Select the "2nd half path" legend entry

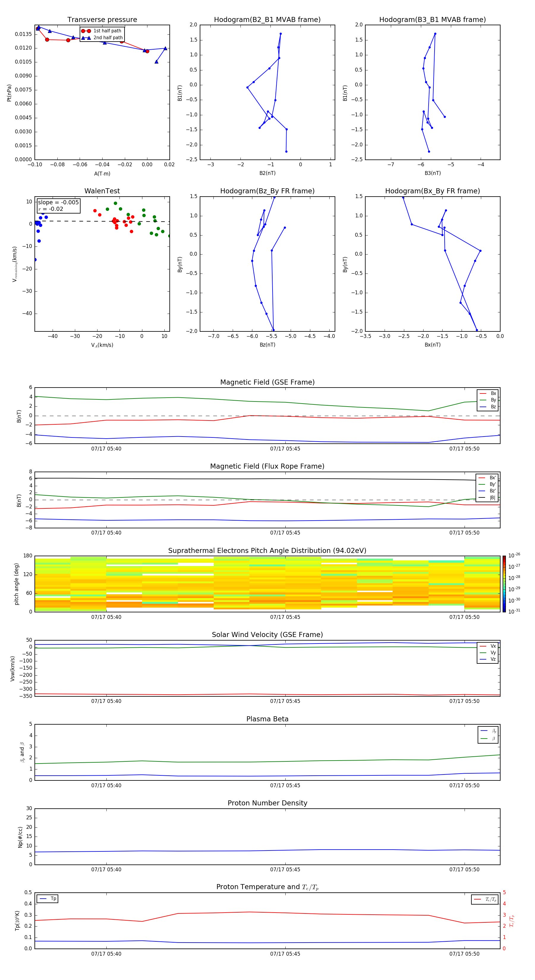pos(102,38)
